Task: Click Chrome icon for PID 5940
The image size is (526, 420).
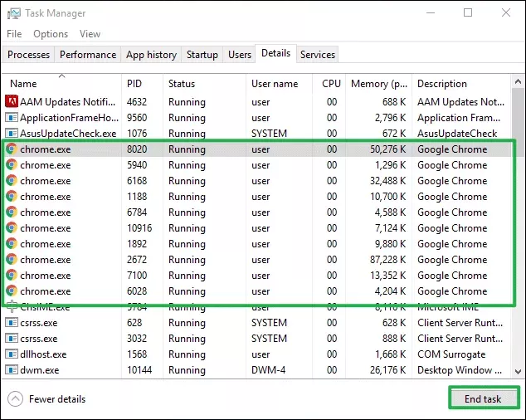Action: coord(12,164)
